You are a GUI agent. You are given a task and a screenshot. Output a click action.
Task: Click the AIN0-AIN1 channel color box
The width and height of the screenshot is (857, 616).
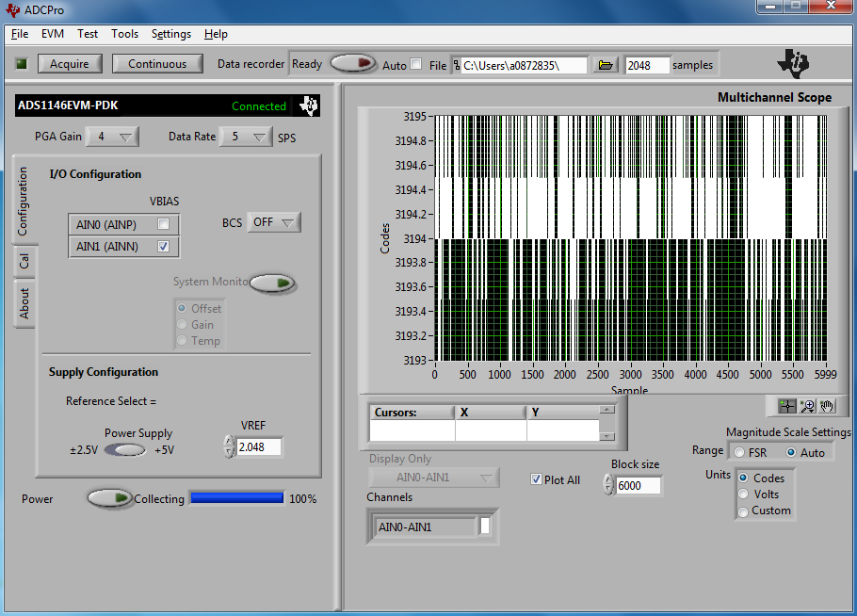[x=485, y=526]
